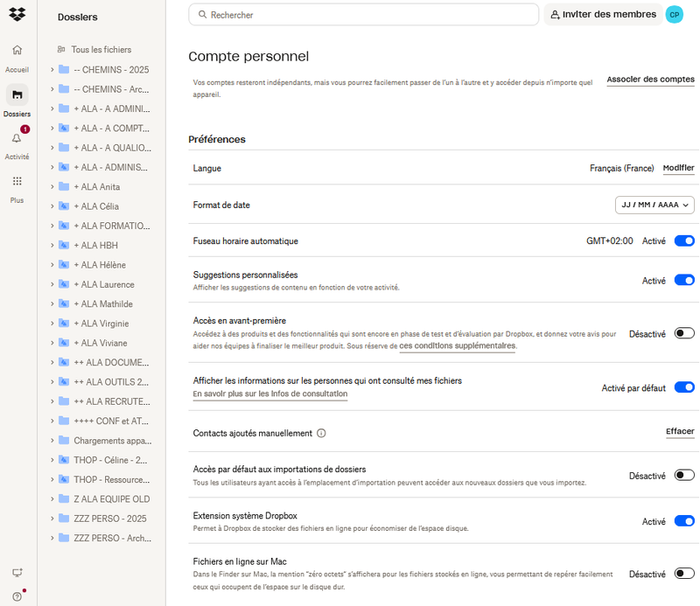Go to Accueil home icon
Screen dimensions: 700x606
coord(17,51)
